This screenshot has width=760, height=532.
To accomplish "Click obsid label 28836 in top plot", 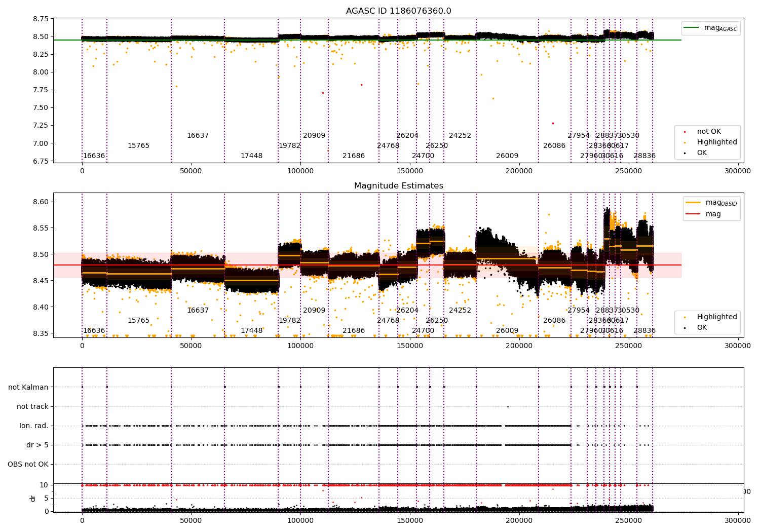I will click(x=644, y=156).
